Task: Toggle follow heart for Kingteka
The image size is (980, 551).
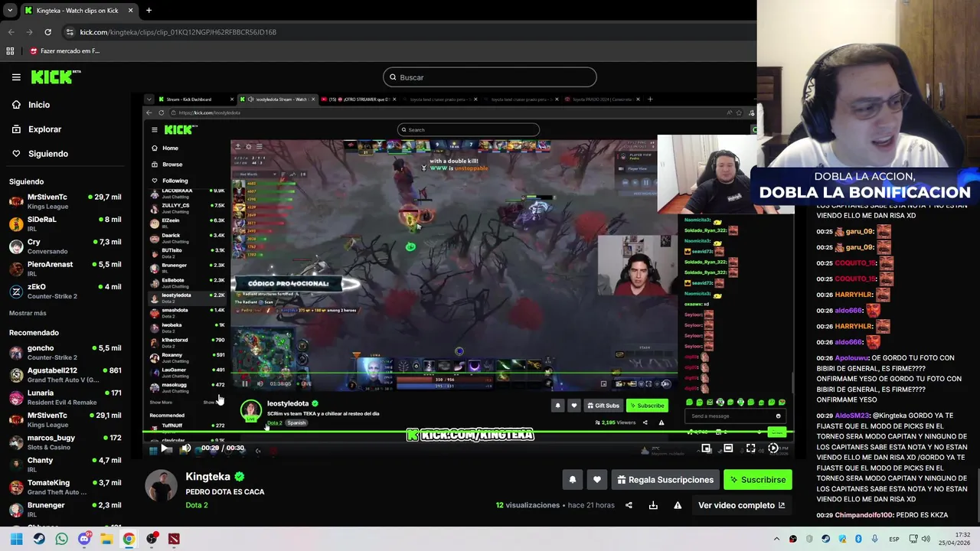Action: 596,480
